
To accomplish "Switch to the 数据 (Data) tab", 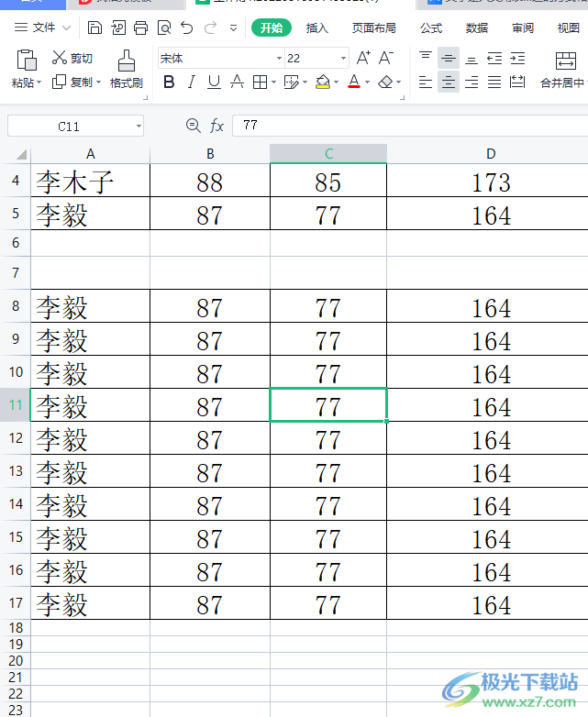I will coord(477,28).
